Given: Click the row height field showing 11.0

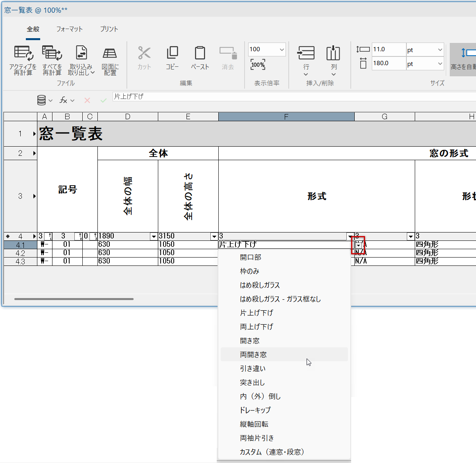Looking at the screenshot, I should 388,49.
